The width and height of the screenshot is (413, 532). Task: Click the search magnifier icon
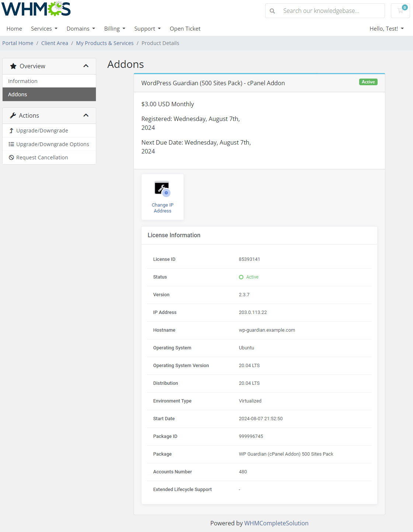(272, 11)
